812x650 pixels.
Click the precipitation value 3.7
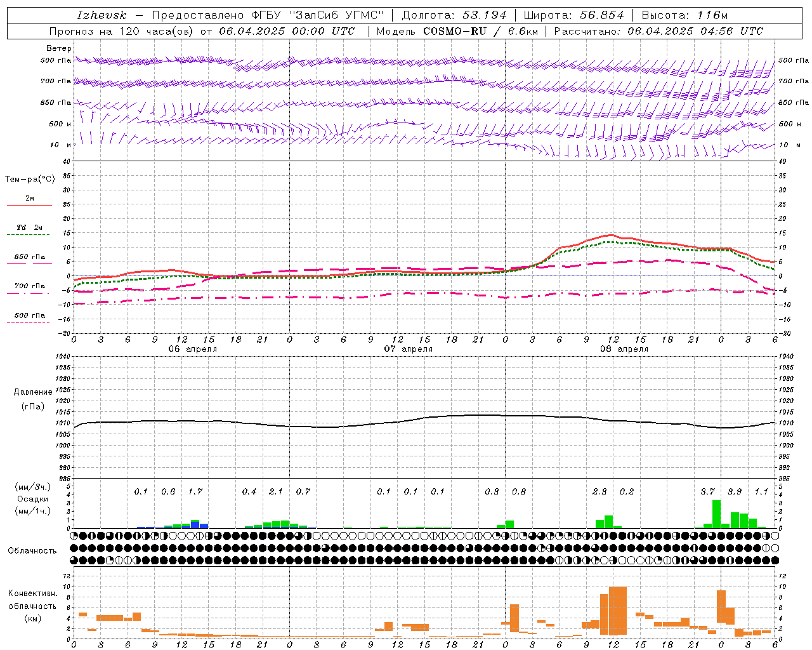(x=707, y=492)
